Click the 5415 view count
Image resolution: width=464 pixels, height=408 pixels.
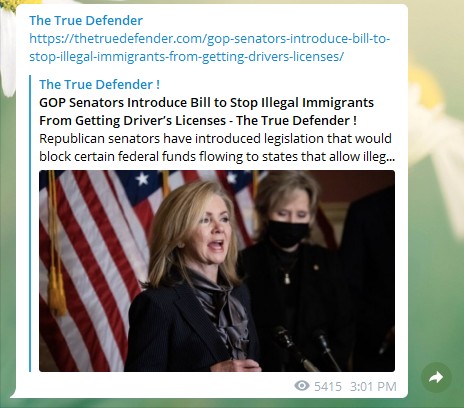(x=328, y=387)
